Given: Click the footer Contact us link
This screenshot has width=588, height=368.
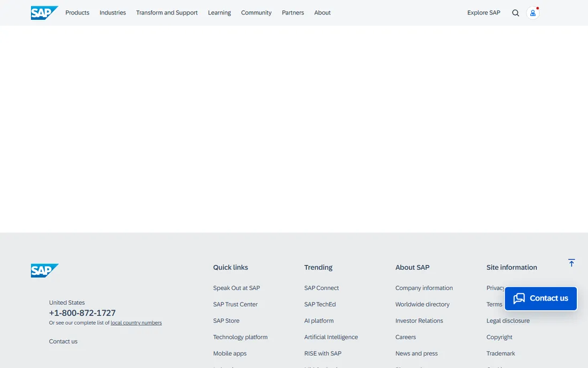Looking at the screenshot, I should 63,341.
